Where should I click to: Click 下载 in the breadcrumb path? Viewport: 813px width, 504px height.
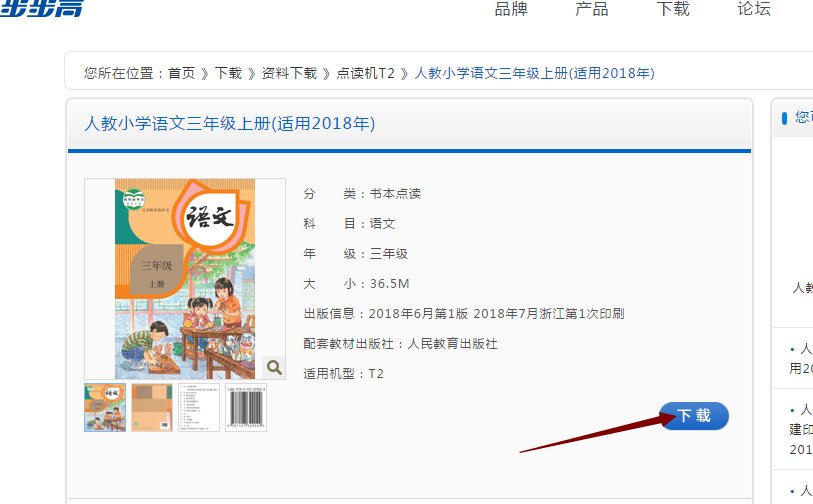(228, 73)
